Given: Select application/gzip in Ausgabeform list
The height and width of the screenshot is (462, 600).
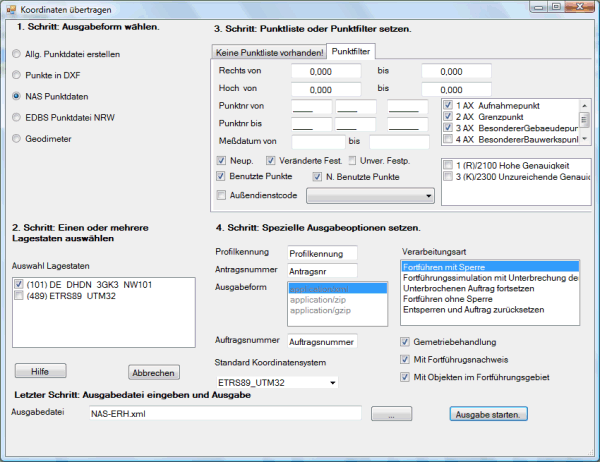Looking at the screenshot, I should tap(338, 310).
